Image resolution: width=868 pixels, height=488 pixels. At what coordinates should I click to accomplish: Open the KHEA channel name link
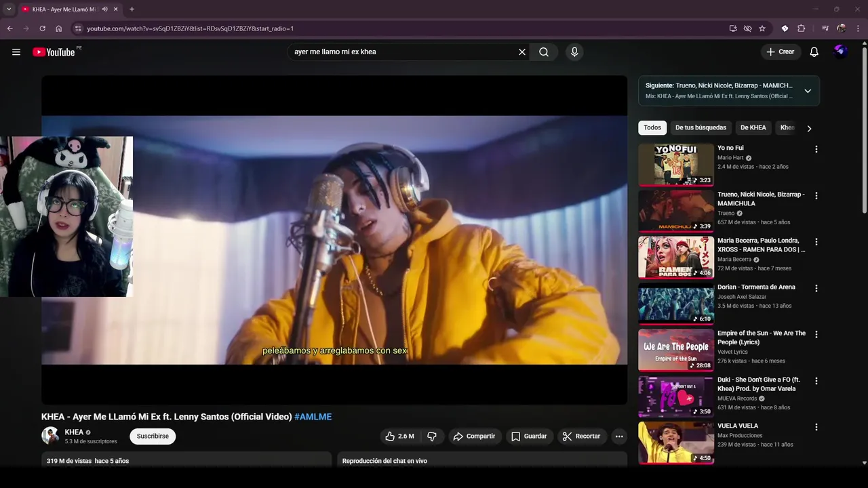74,432
